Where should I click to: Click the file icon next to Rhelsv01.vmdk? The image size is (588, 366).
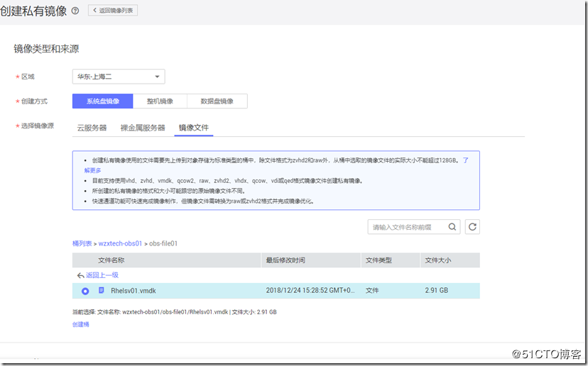pos(102,290)
